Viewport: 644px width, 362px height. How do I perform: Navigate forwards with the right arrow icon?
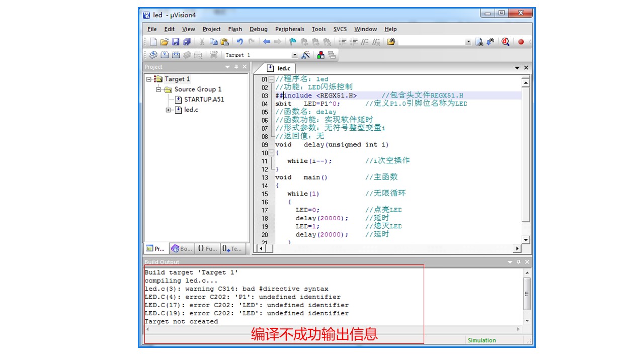point(277,42)
